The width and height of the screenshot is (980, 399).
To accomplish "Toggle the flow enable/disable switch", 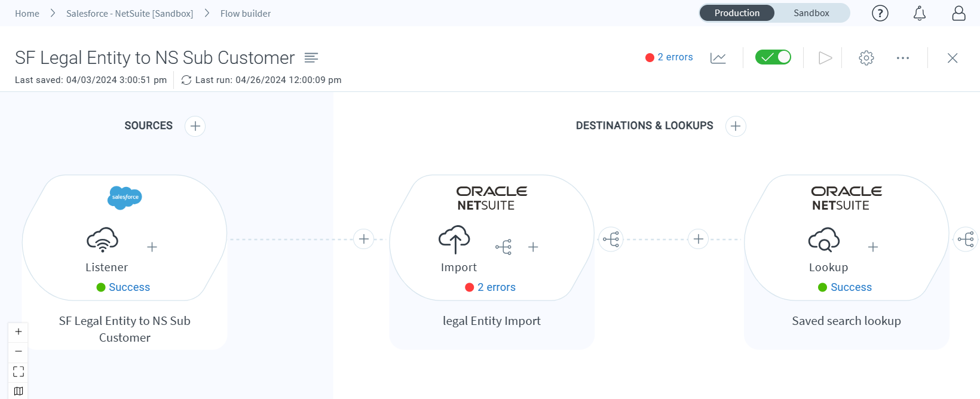I will tap(773, 57).
